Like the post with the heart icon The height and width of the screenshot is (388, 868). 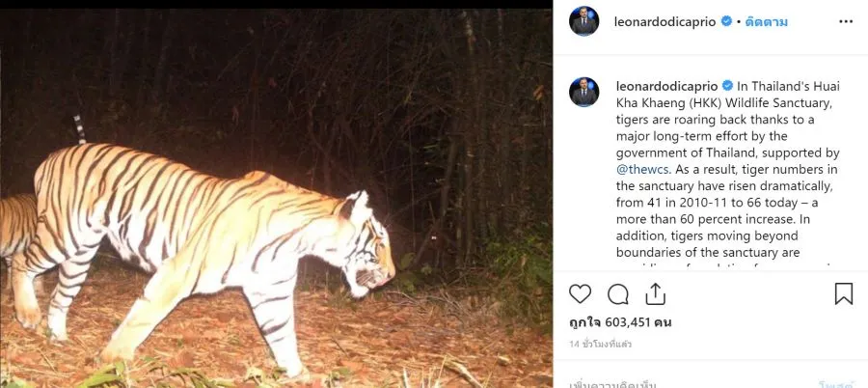(581, 293)
